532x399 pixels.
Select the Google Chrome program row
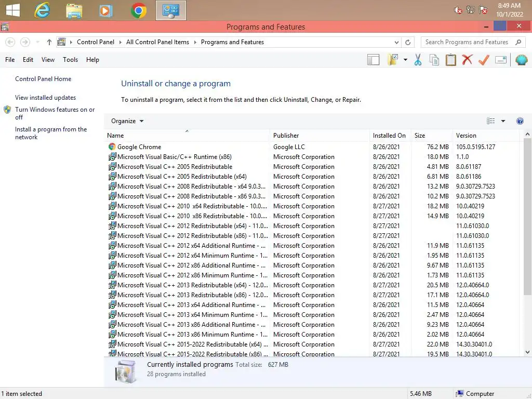312,147
